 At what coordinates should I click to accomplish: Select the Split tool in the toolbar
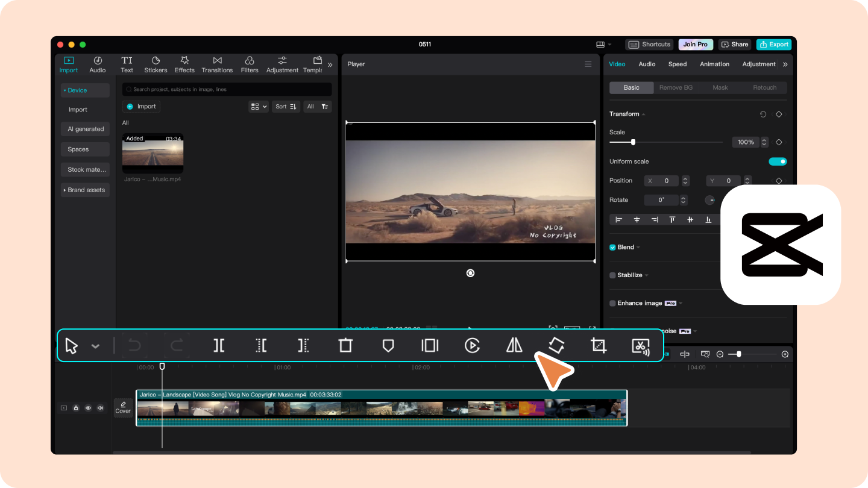click(219, 345)
